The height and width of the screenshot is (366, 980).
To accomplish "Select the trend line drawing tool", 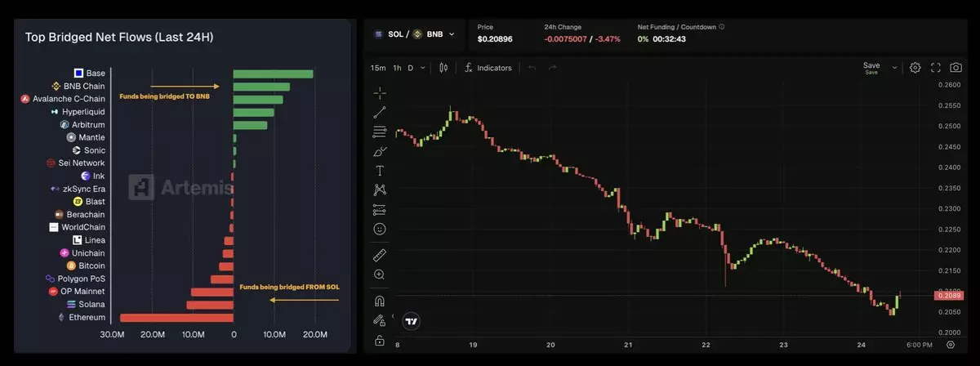I will pos(380,113).
